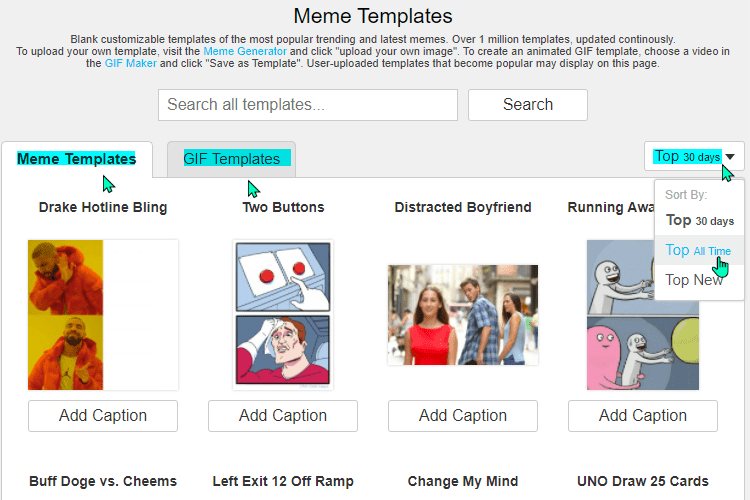Screen dimensions: 750x500
Task: Select the Distracted Boyfriend template image
Action: click(463, 315)
